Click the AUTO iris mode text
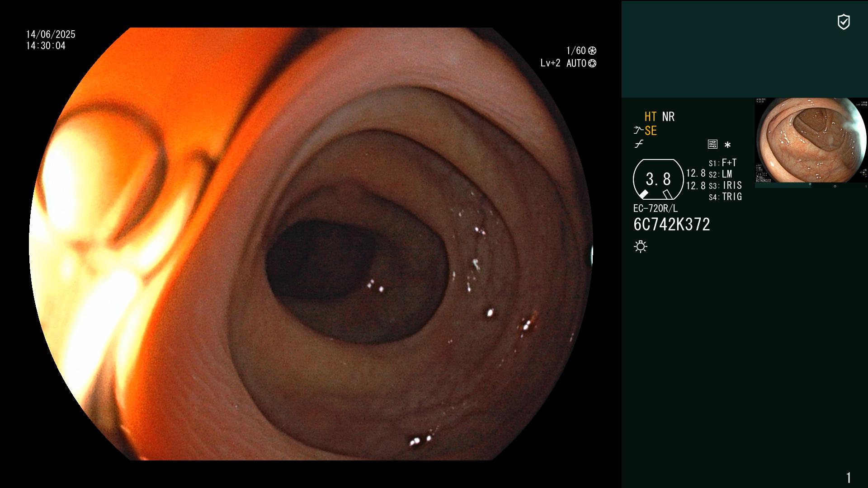 pos(576,63)
